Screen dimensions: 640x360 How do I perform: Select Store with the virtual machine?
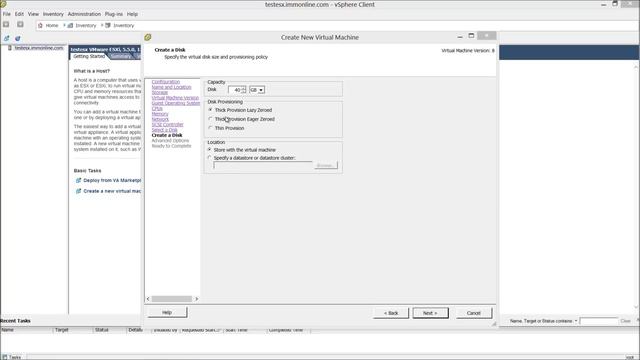[x=209, y=150]
